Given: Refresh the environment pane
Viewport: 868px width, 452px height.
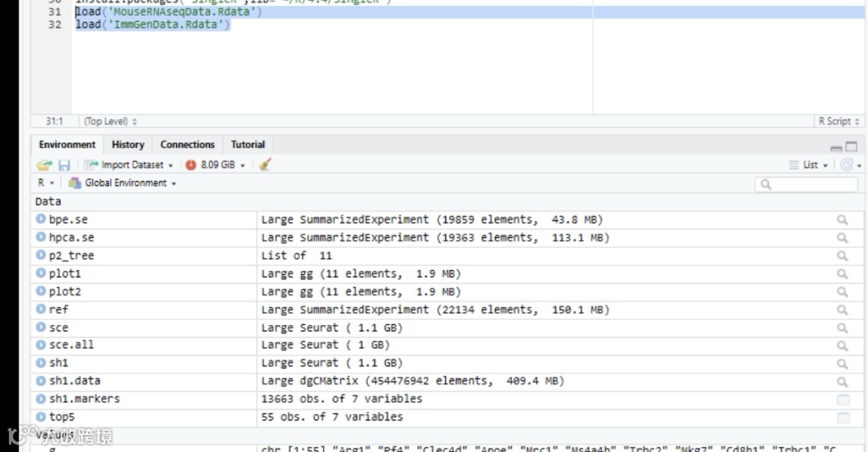Looking at the screenshot, I should 846,165.
